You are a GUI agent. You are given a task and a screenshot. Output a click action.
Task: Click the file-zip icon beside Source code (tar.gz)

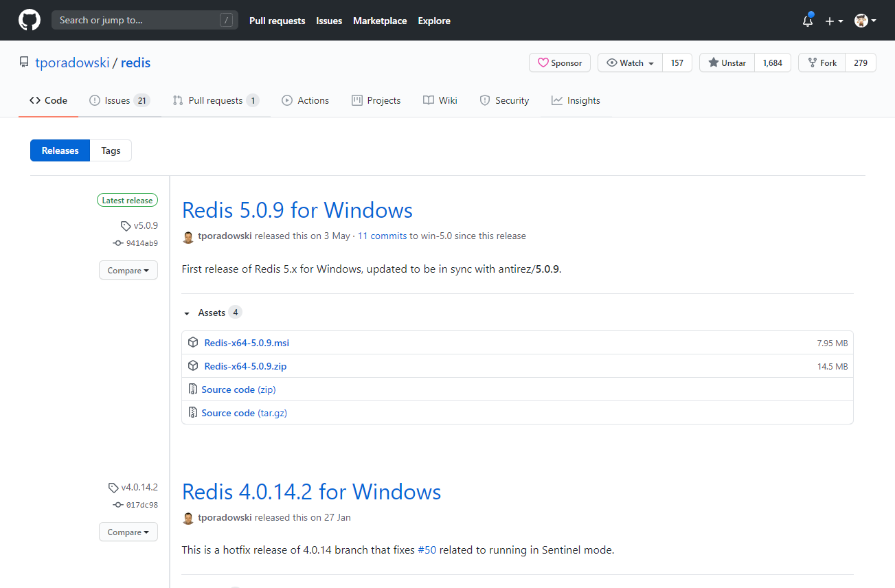pyautogui.click(x=193, y=413)
